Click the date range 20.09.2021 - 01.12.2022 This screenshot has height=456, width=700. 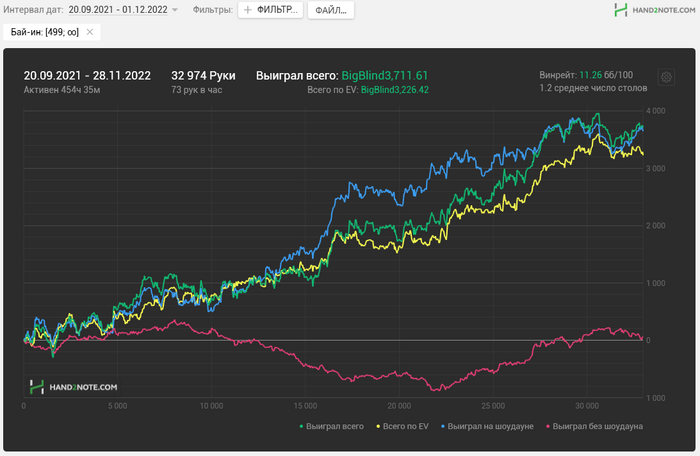coord(118,10)
